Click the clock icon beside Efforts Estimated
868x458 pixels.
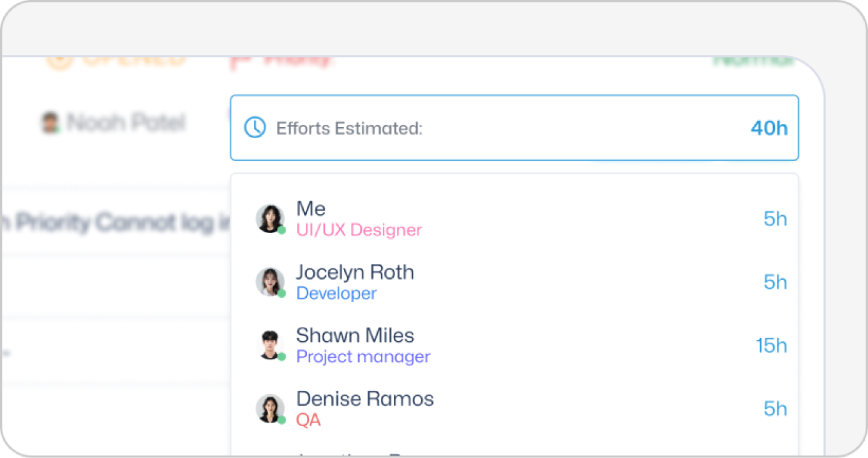255,128
